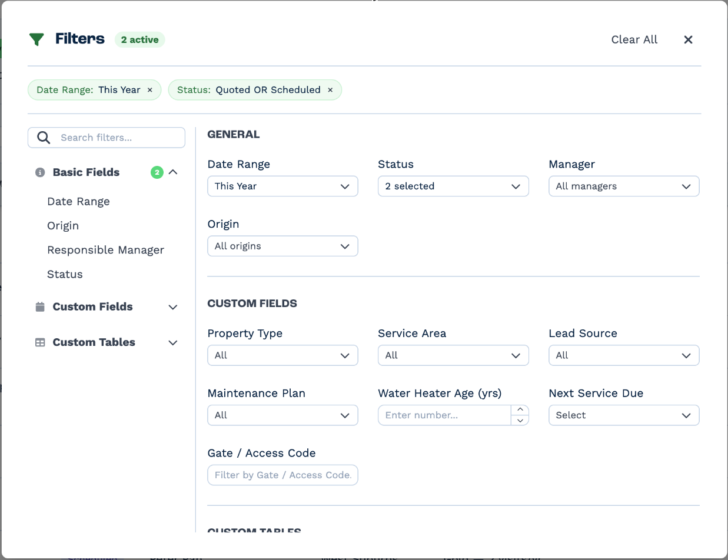The height and width of the screenshot is (560, 728).
Task: Open the Service Area dropdown
Action: (453, 355)
